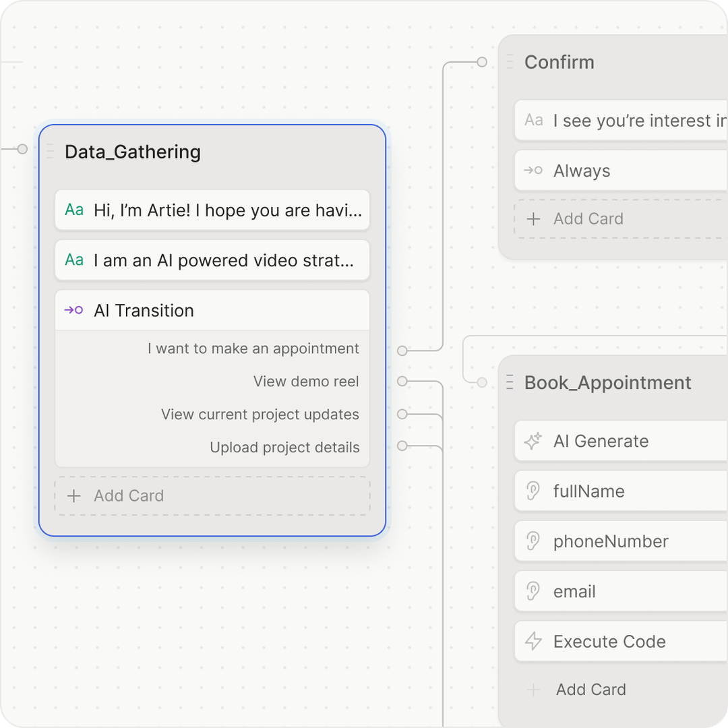Click the plus icon on Data_Gathering's Add Card
The width and height of the screenshot is (728, 728).
pos(74,495)
